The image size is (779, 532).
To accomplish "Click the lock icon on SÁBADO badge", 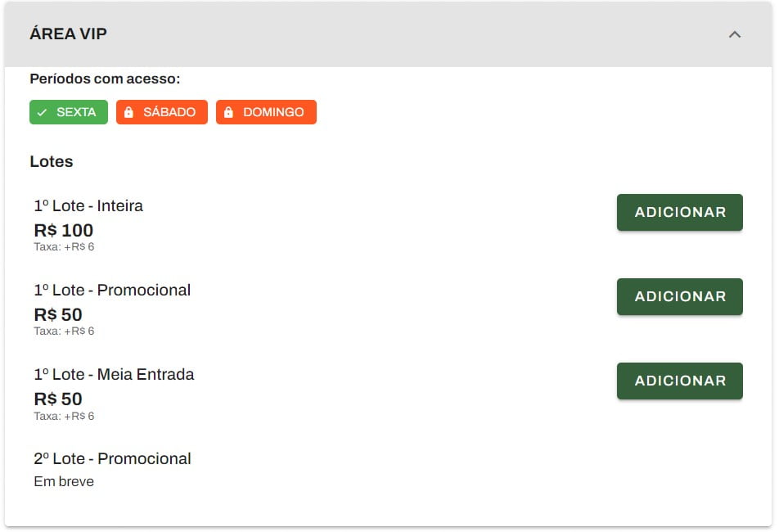I will click(128, 112).
